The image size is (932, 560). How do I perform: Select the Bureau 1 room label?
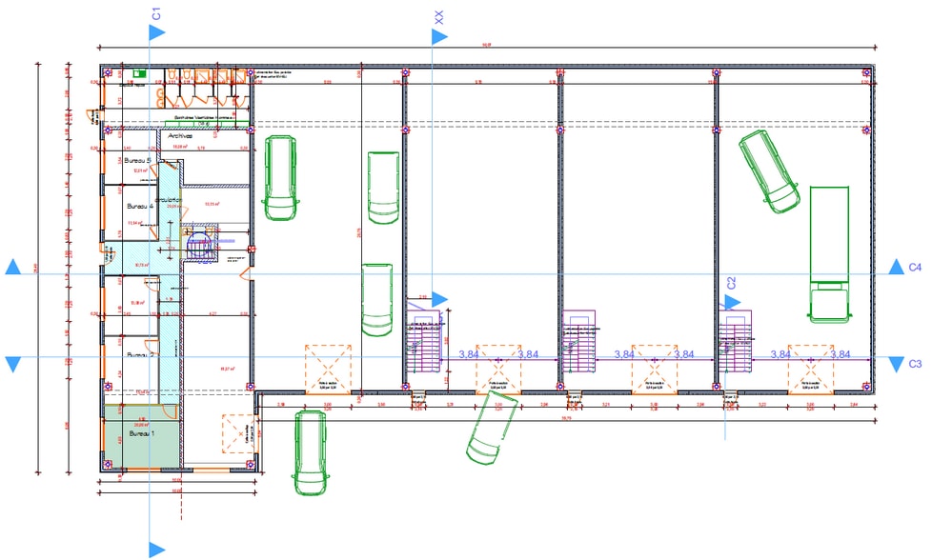pyautogui.click(x=139, y=433)
